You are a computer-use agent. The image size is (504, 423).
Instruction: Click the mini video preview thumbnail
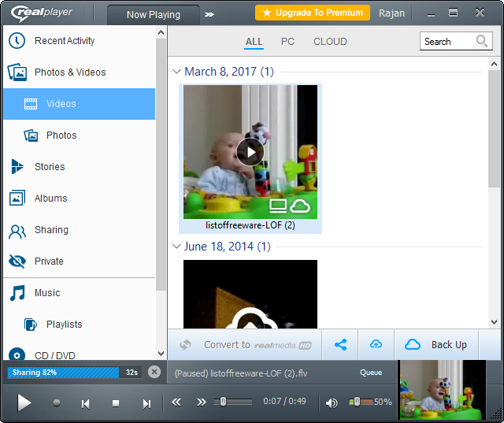pyautogui.click(x=443, y=390)
